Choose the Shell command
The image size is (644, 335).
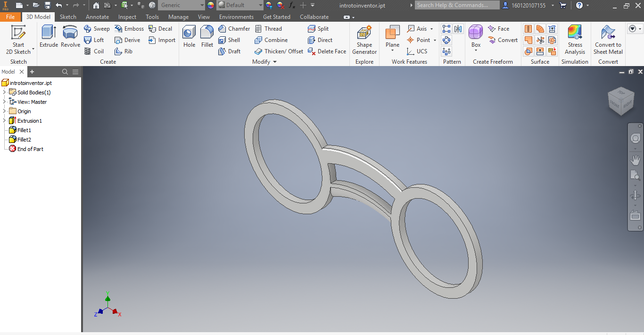coord(229,40)
